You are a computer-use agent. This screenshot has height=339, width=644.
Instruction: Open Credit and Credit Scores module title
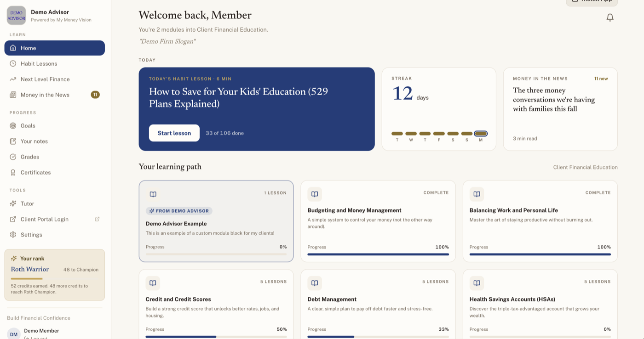[x=178, y=299]
